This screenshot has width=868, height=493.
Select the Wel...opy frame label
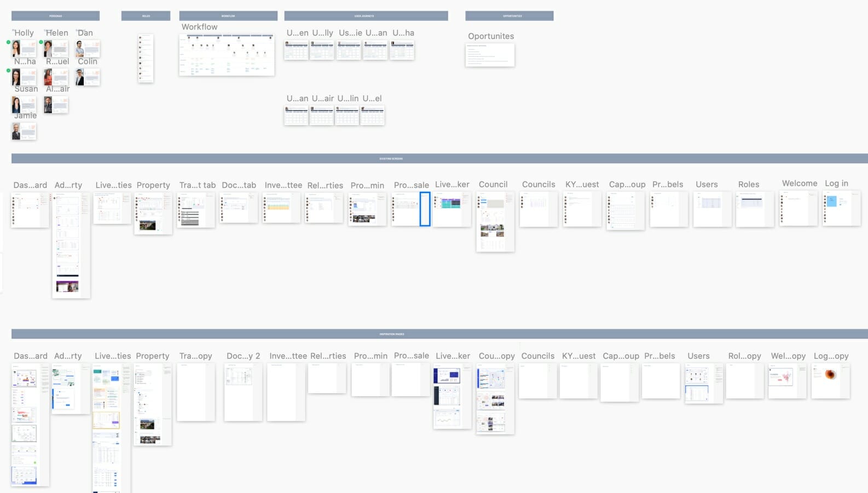788,356
